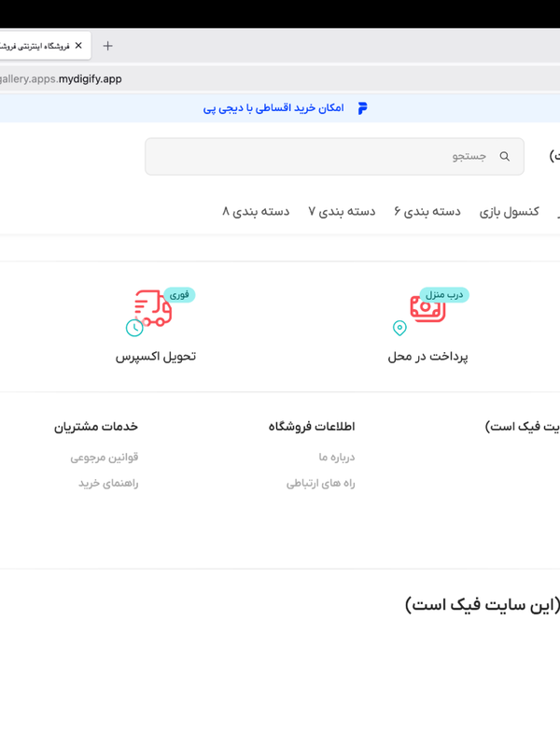Open the قوانین مرجوعی link
Screen dimensions: 560x748
[x=105, y=458]
